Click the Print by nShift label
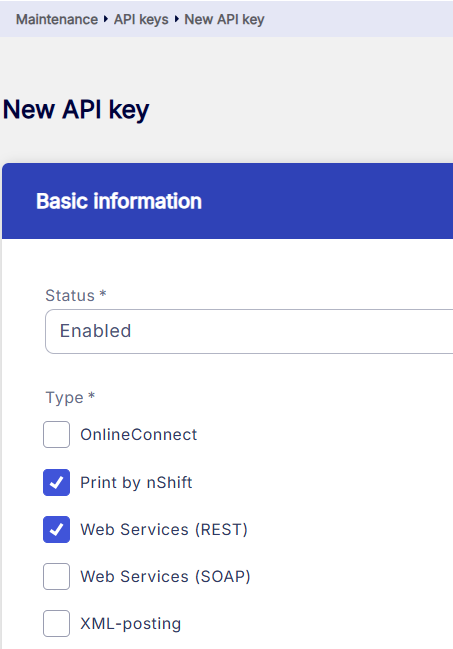Screen dimensions: 453x649 pyautogui.click(x=136, y=483)
